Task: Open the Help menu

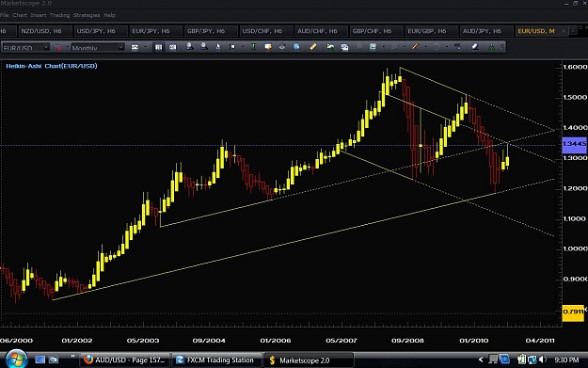Action: point(109,15)
